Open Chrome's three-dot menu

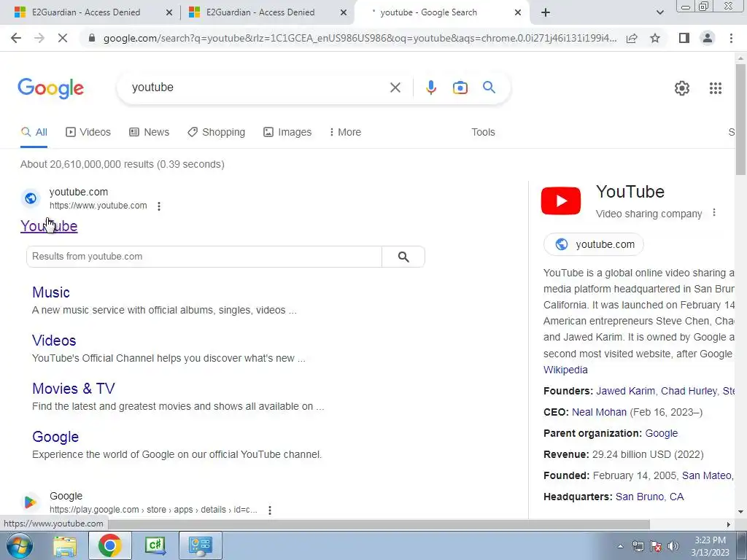[731, 38]
